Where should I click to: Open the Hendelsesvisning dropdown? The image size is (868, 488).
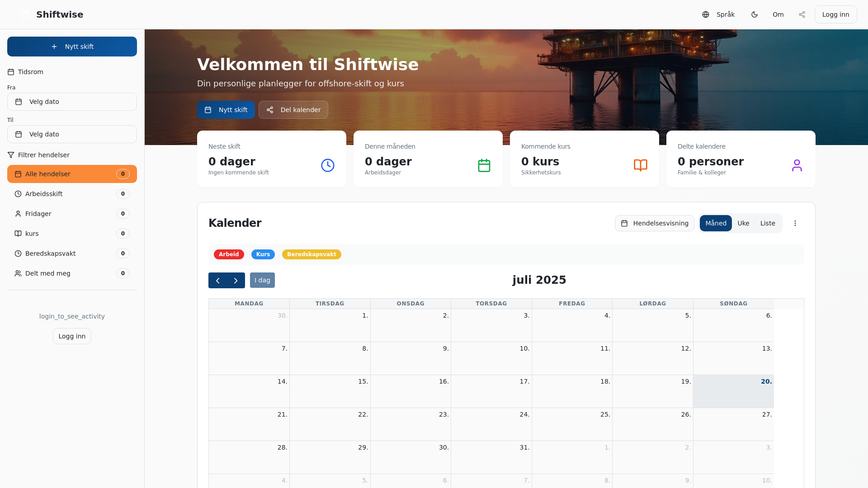pyautogui.click(x=654, y=223)
